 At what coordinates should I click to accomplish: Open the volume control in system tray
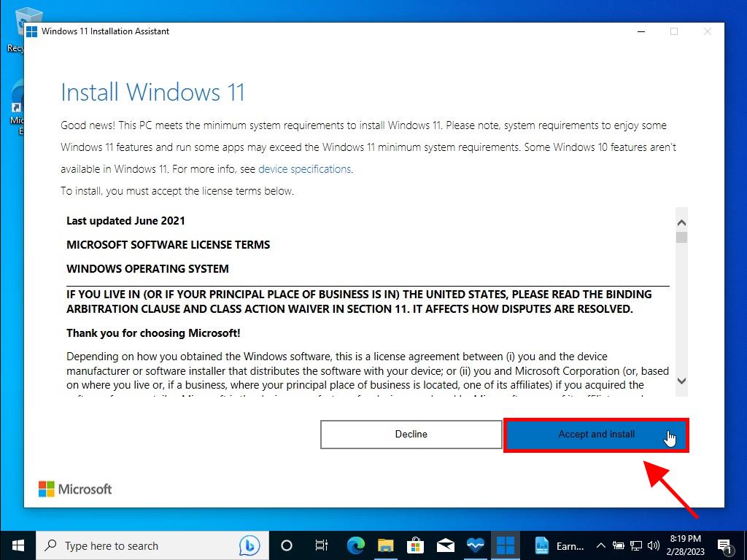point(653,545)
